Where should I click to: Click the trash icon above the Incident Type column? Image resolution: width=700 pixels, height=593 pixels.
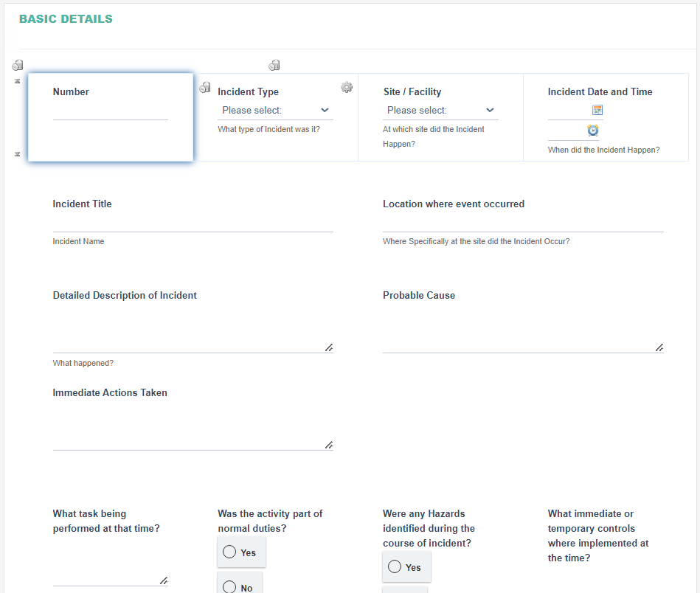tap(274, 65)
